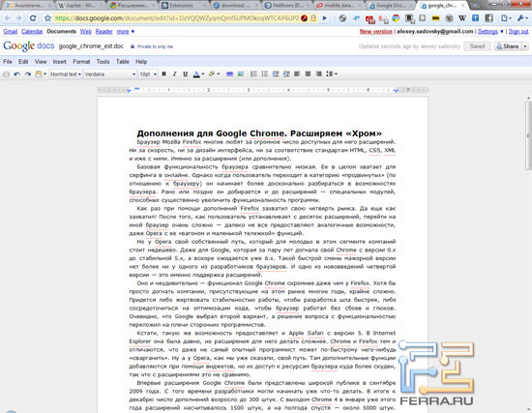Align text to the left
The image size is (532, 413).
tap(297, 74)
